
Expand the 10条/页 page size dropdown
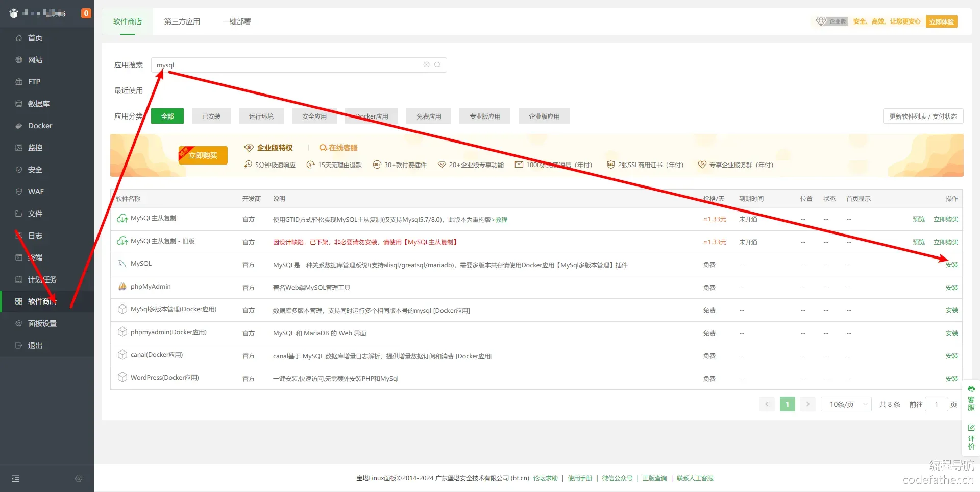pyautogui.click(x=846, y=404)
